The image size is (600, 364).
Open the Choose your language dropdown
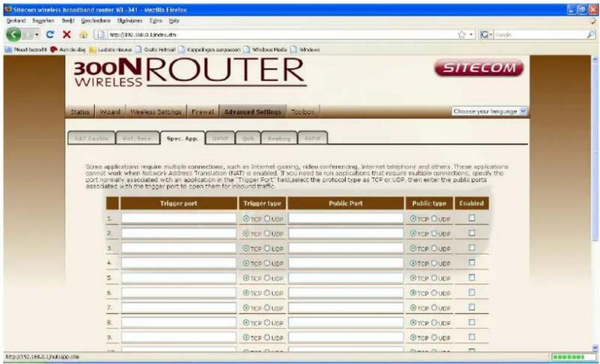pyautogui.click(x=489, y=112)
